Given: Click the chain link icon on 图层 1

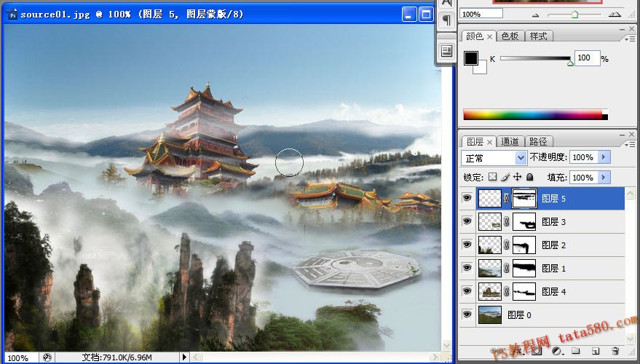Looking at the screenshot, I should click(x=507, y=269).
